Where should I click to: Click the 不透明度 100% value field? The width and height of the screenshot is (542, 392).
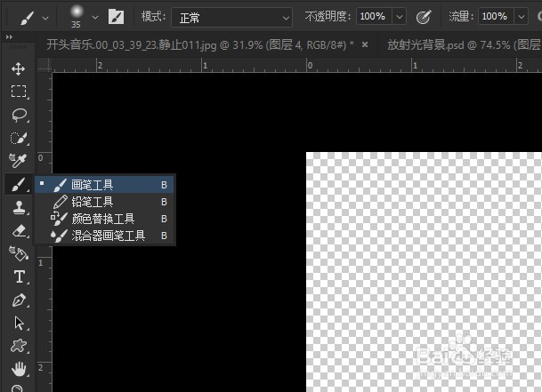click(x=374, y=16)
